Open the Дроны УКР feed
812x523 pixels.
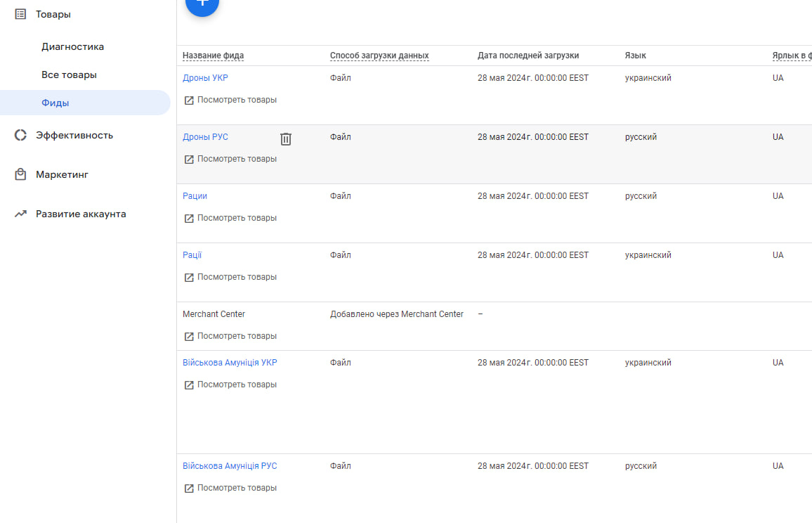[x=205, y=78]
